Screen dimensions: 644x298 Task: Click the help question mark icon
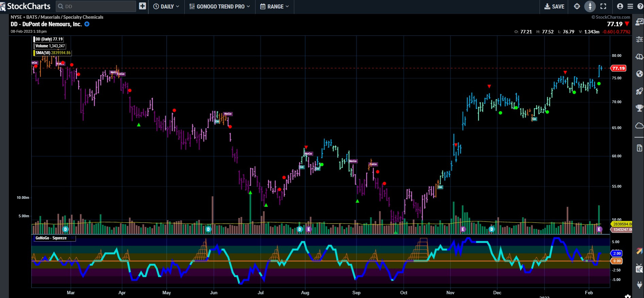(640, 6)
